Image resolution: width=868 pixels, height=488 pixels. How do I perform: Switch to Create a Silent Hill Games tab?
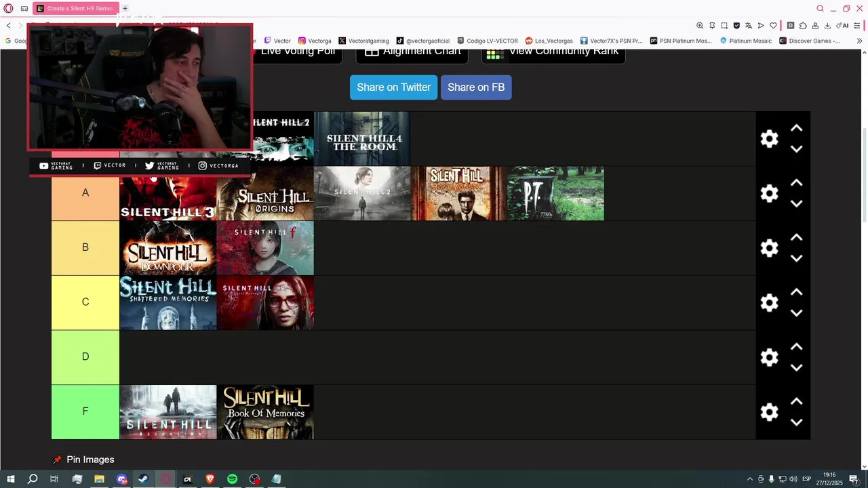coord(75,9)
